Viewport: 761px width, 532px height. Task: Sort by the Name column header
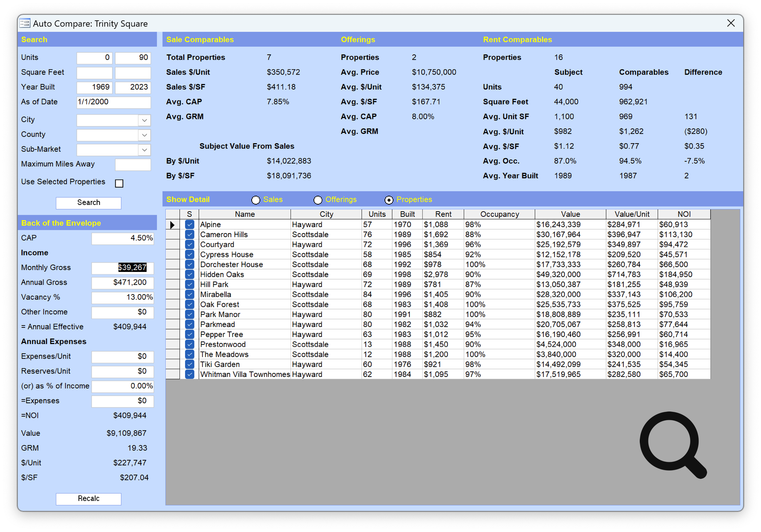click(x=245, y=214)
